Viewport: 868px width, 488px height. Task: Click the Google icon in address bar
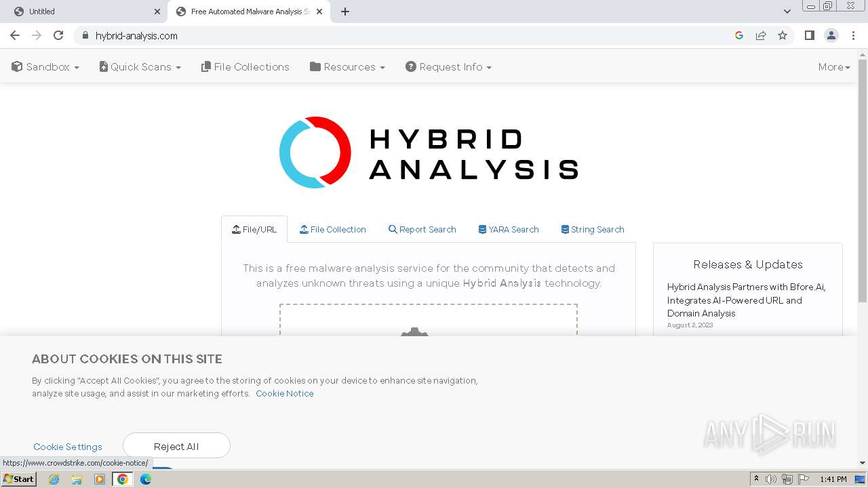[739, 35]
